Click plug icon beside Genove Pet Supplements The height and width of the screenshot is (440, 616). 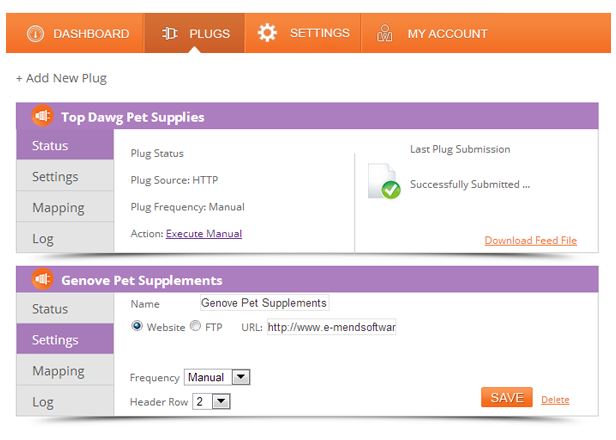[43, 280]
